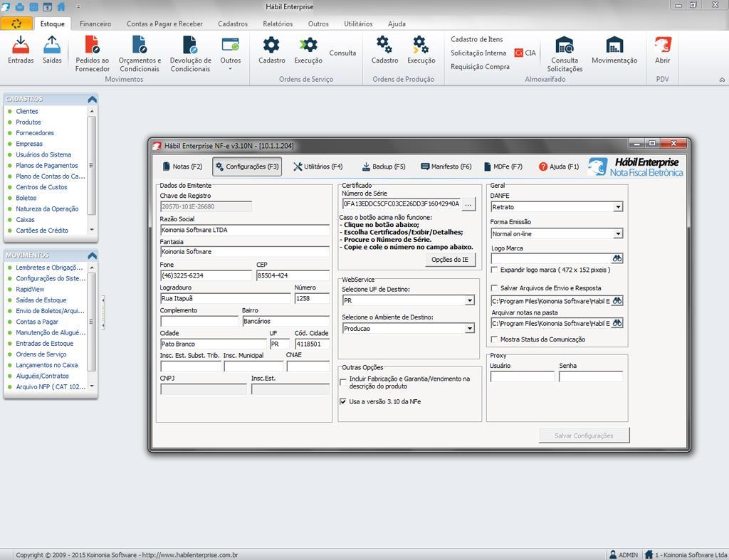729x560 pixels.
Task: Enable Mostra Status da Comunicação
Action: (x=494, y=339)
